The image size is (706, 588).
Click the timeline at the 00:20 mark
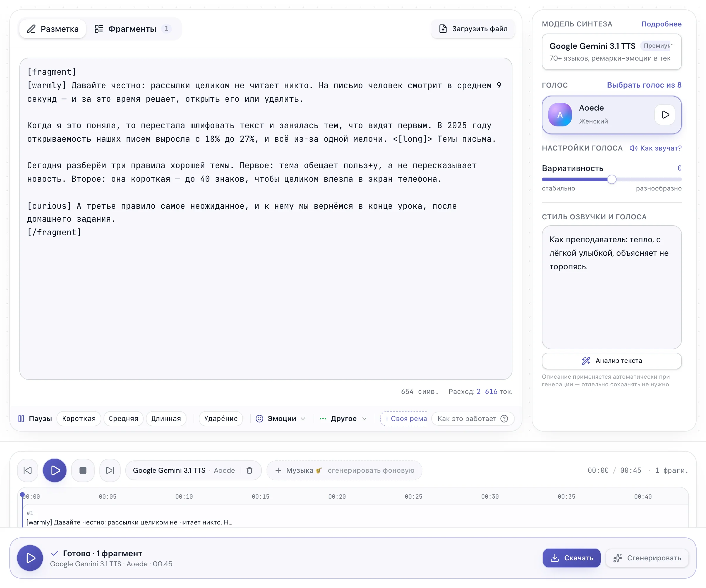tap(337, 497)
